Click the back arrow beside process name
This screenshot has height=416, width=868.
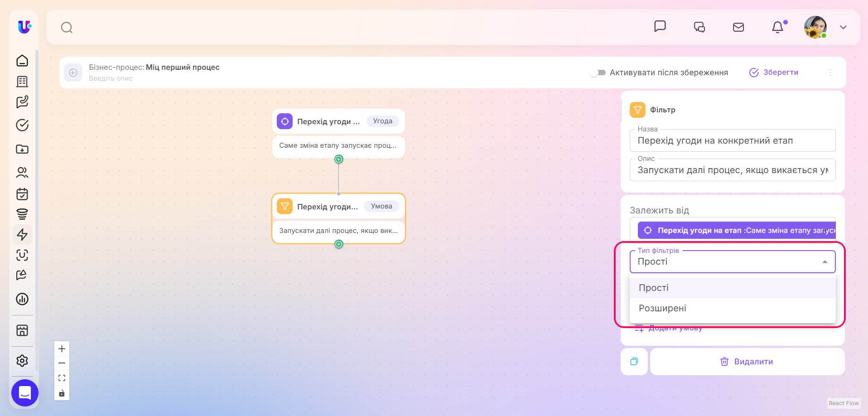tap(73, 73)
